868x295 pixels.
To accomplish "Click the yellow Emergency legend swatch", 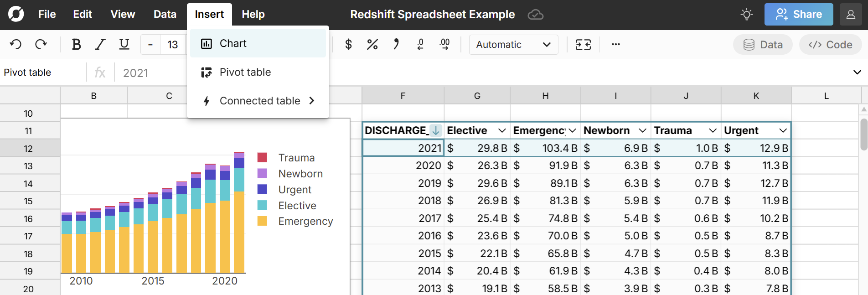I will 262,221.
